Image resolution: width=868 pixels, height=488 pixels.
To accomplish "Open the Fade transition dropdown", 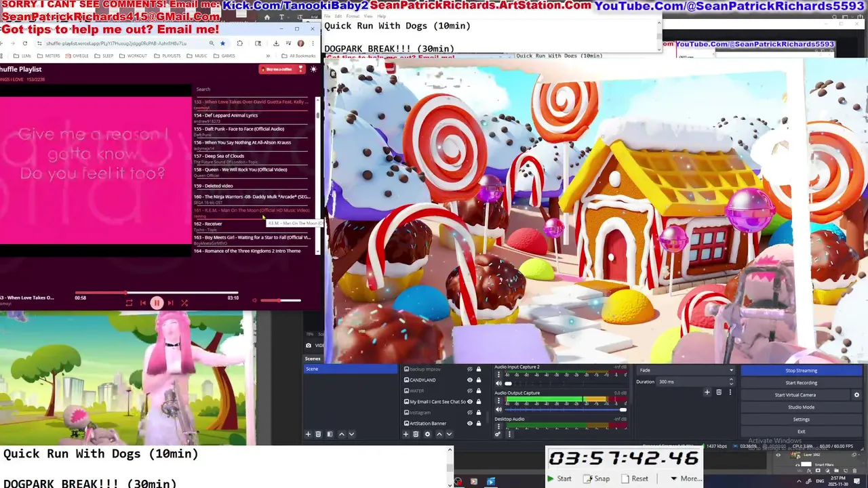I will tap(686, 370).
